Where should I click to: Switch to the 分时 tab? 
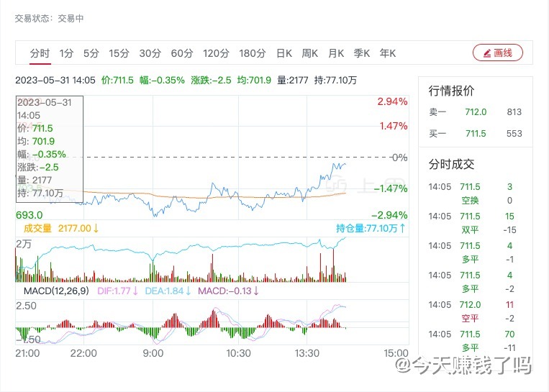click(x=40, y=53)
